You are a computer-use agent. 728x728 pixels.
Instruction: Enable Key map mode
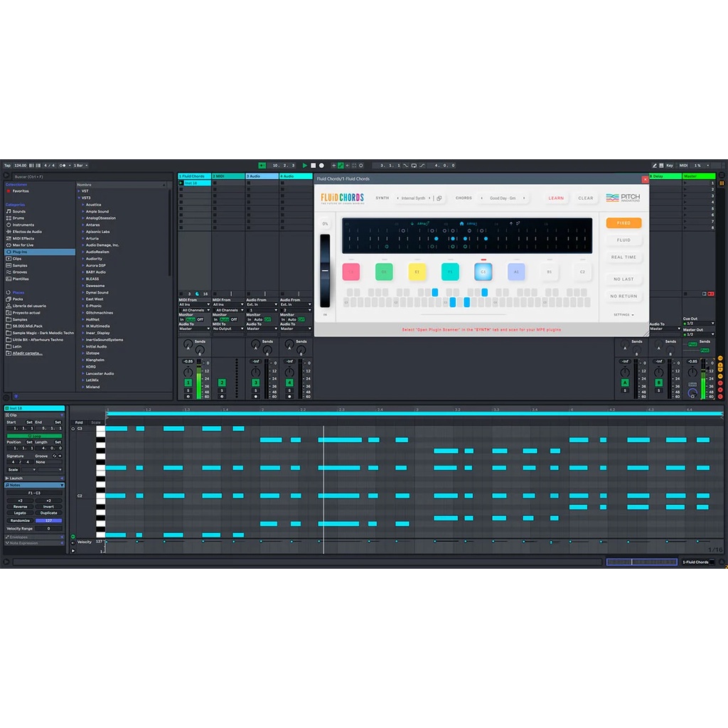(x=670, y=165)
